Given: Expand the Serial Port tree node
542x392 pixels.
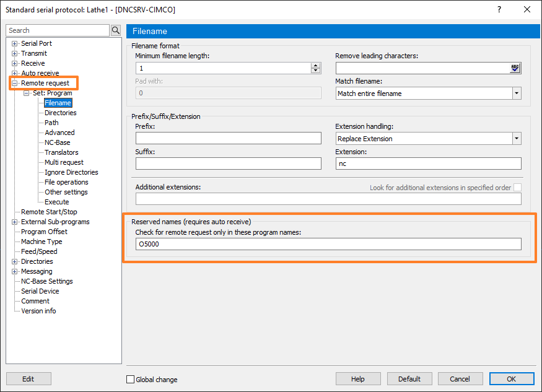Looking at the screenshot, I should [x=14, y=43].
